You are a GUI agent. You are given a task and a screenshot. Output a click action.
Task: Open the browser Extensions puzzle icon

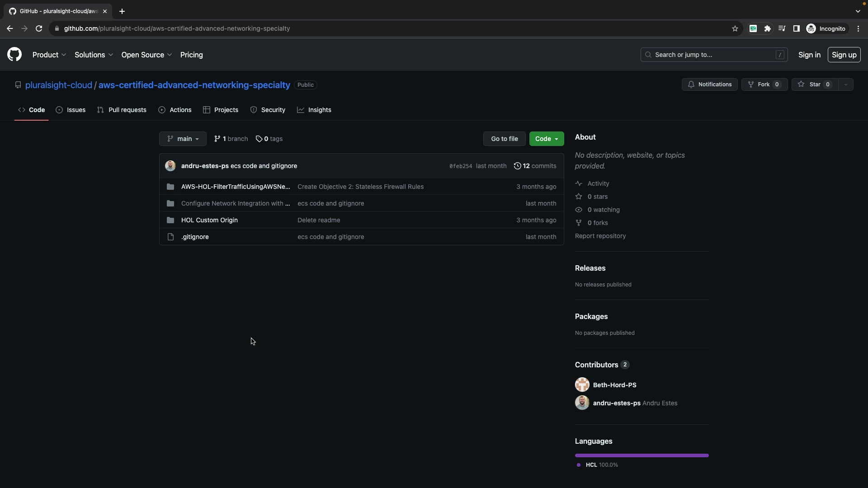pyautogui.click(x=767, y=28)
